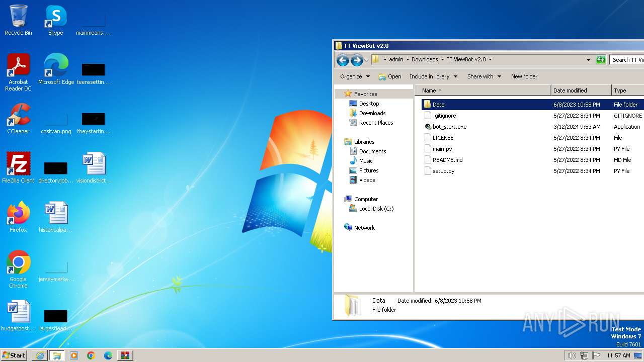Open Share with dropdown menu
The width and height of the screenshot is (644, 362).
[484, 76]
